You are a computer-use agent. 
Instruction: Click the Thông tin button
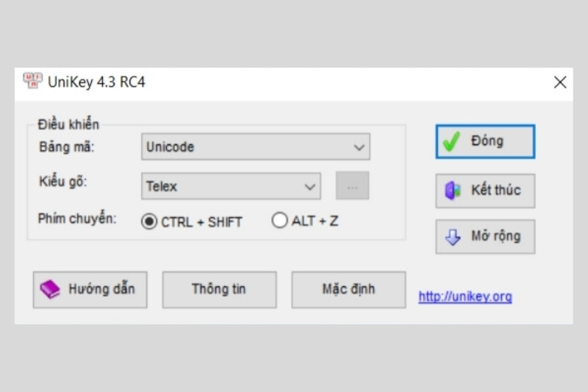click(219, 290)
